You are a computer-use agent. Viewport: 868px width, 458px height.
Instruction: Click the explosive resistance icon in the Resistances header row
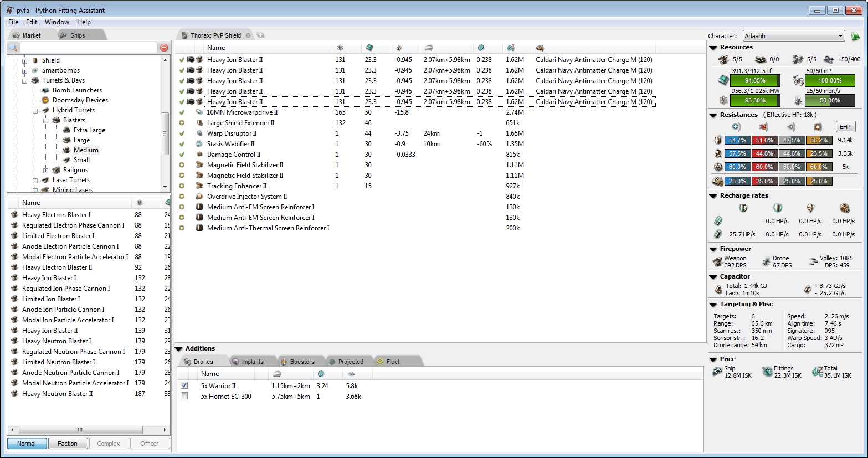[818, 127]
